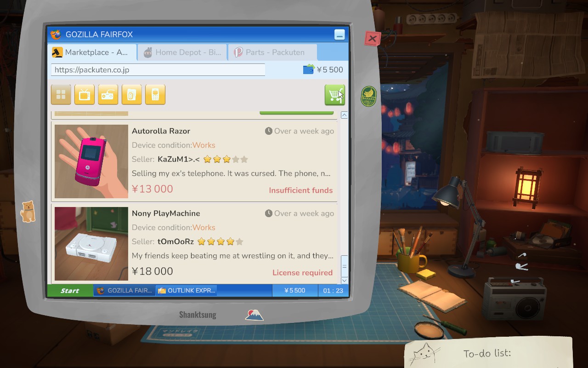Click the License required label
The image size is (588, 368).
pos(303,273)
